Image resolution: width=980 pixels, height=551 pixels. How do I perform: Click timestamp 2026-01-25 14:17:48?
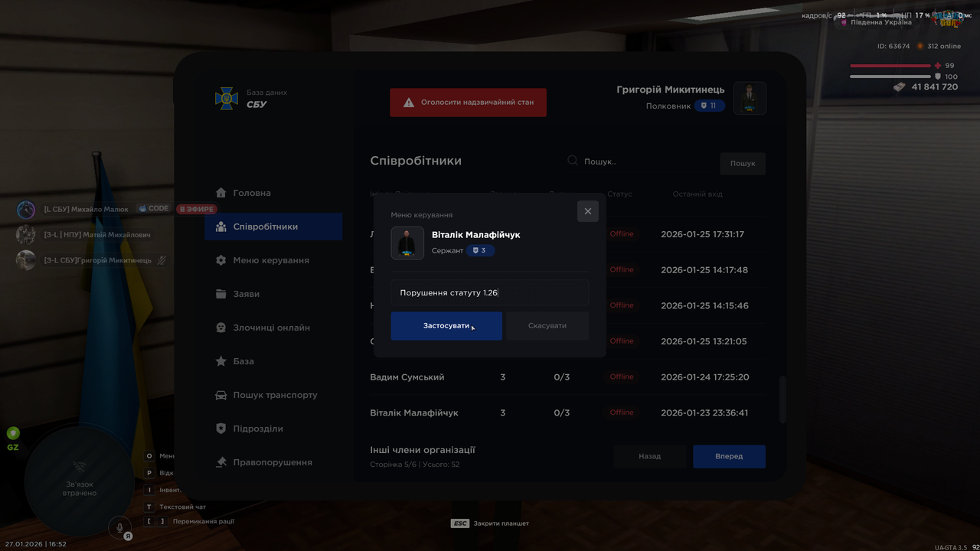704,270
